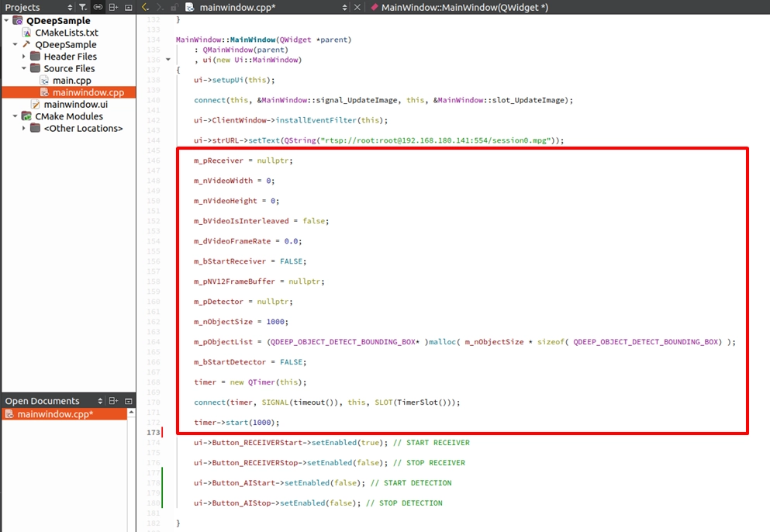Open the mainwindow.cpp* document dropdown
Screen dimensions: 770x532
click(x=345, y=8)
